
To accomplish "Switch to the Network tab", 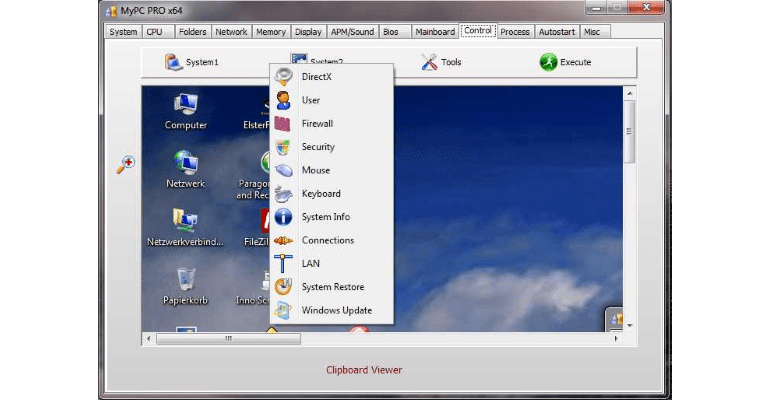I will [231, 32].
